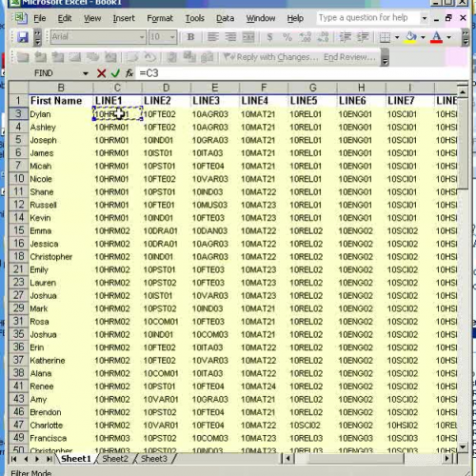Click the Increase Indent icon
This screenshot has width=476, height=476.
coord(363,37)
